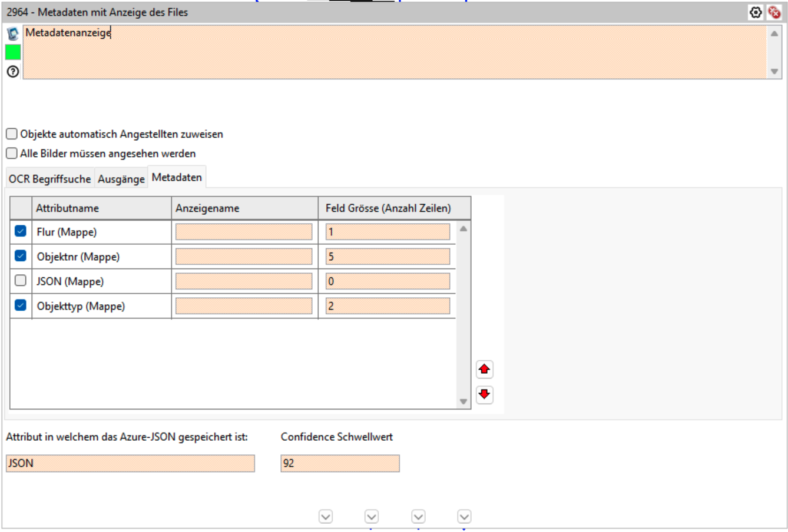Open the Ausgänge tab
Viewport: 788px width, 532px height.
[121, 179]
